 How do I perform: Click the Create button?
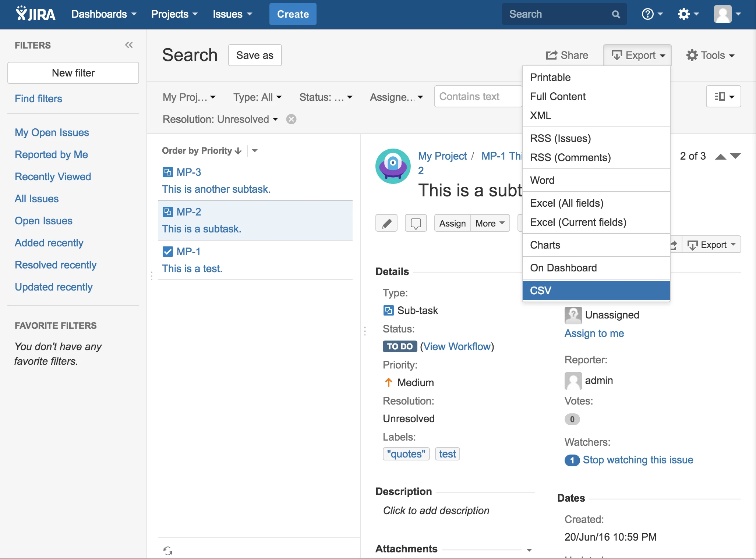(x=293, y=14)
